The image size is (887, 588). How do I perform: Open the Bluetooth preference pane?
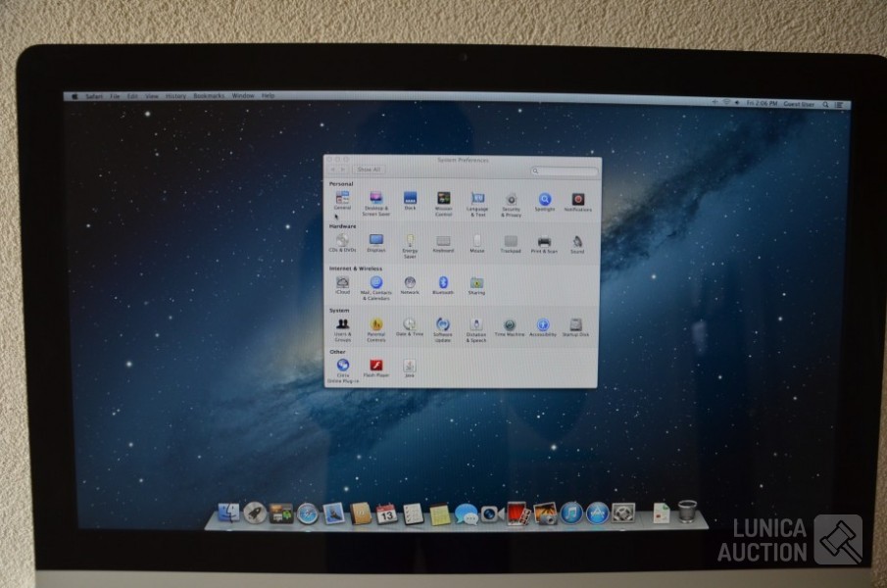coord(443,285)
